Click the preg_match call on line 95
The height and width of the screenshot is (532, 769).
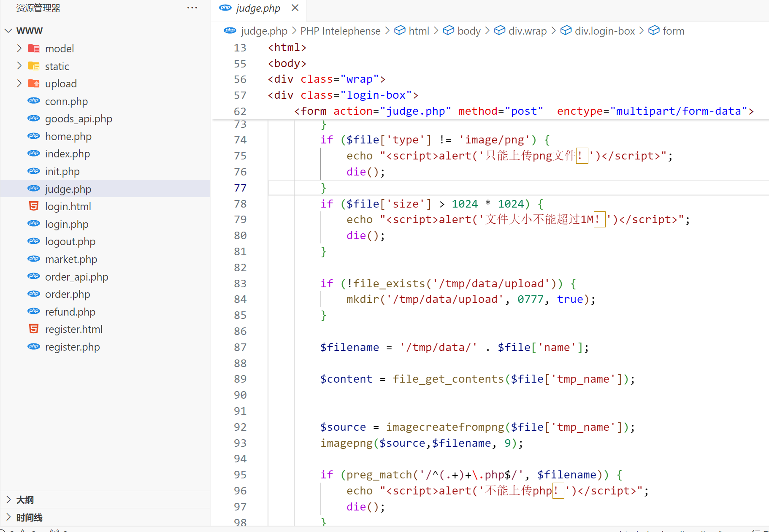[379, 475]
